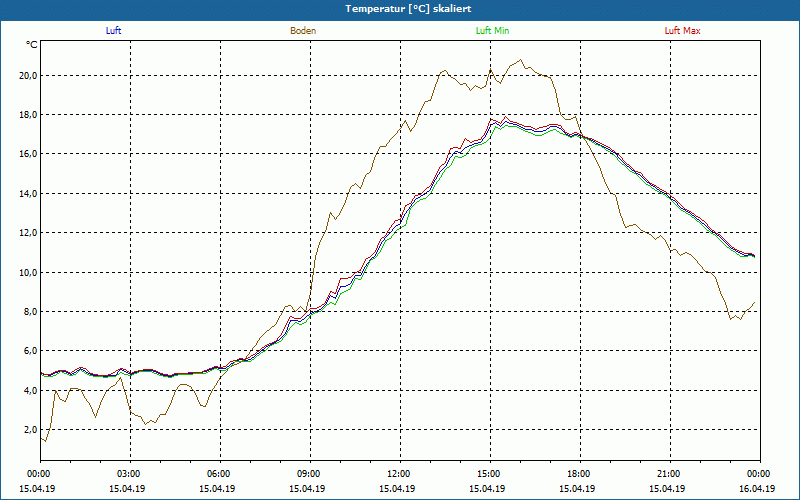Viewport: 800px width, 500px height.
Task: Click the °C axis unit label
Action: [x=32, y=45]
